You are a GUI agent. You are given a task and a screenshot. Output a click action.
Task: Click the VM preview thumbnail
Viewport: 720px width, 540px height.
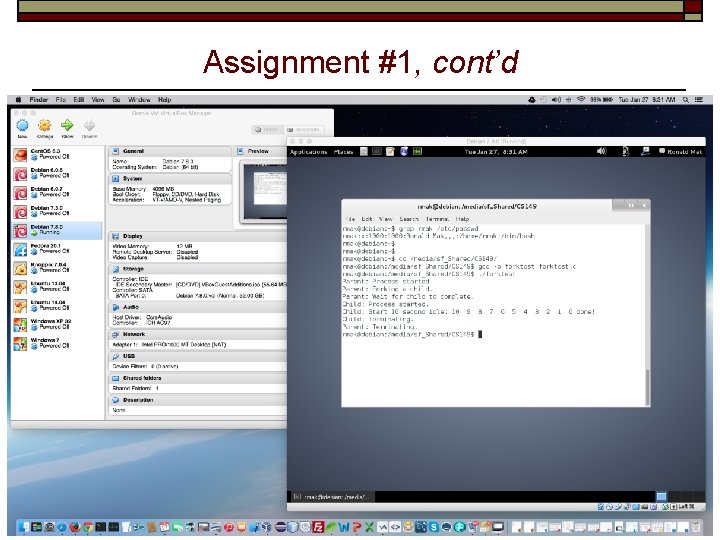(265, 191)
